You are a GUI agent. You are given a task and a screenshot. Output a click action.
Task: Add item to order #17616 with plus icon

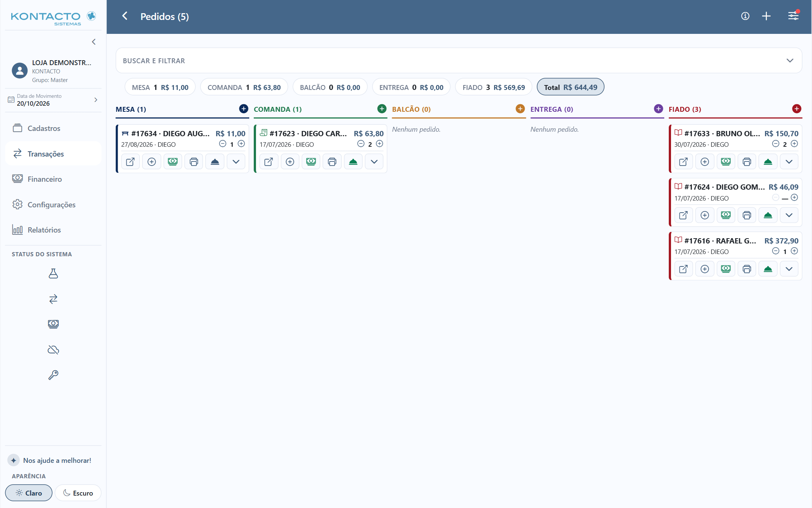(x=704, y=269)
